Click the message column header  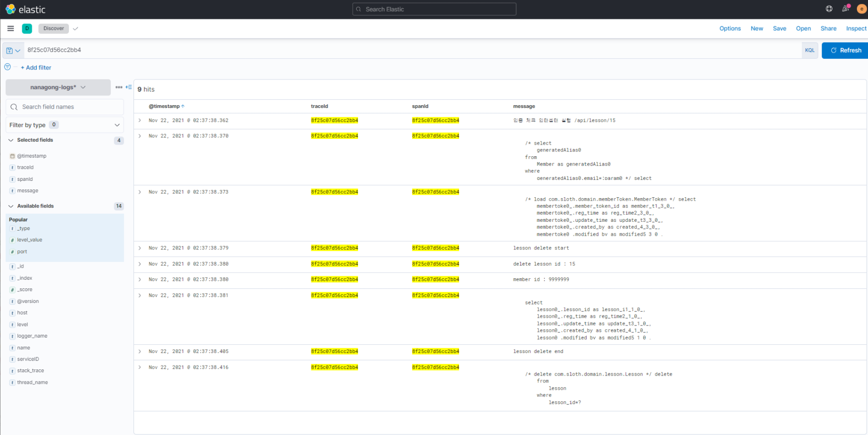click(524, 106)
